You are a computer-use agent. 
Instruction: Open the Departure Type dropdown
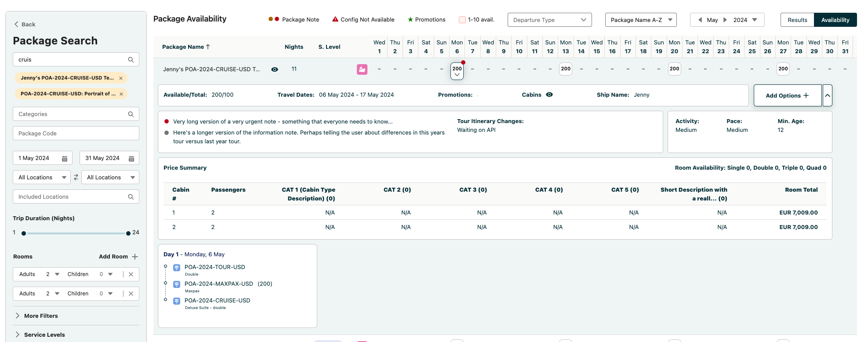(x=549, y=20)
